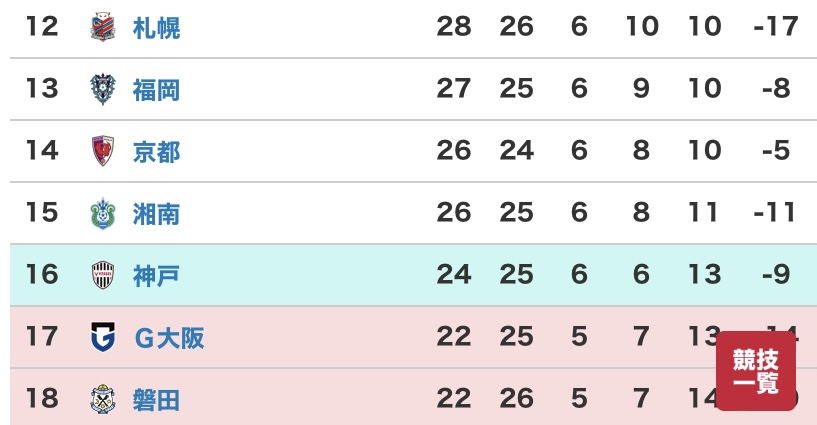The height and width of the screenshot is (425, 817).
Task: Click Kyoto's 24 matches played value
Action: (x=516, y=151)
